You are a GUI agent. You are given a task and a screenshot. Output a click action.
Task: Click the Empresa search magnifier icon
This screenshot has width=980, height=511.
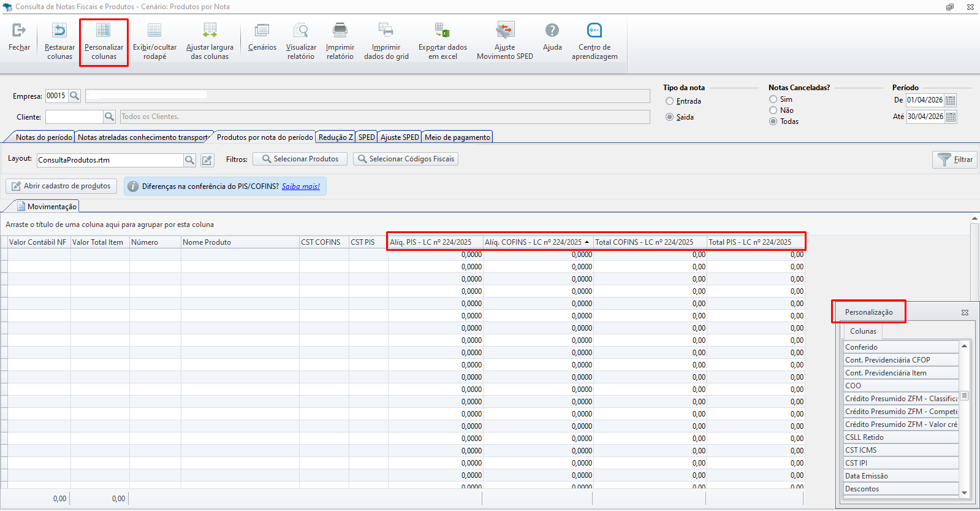click(74, 96)
